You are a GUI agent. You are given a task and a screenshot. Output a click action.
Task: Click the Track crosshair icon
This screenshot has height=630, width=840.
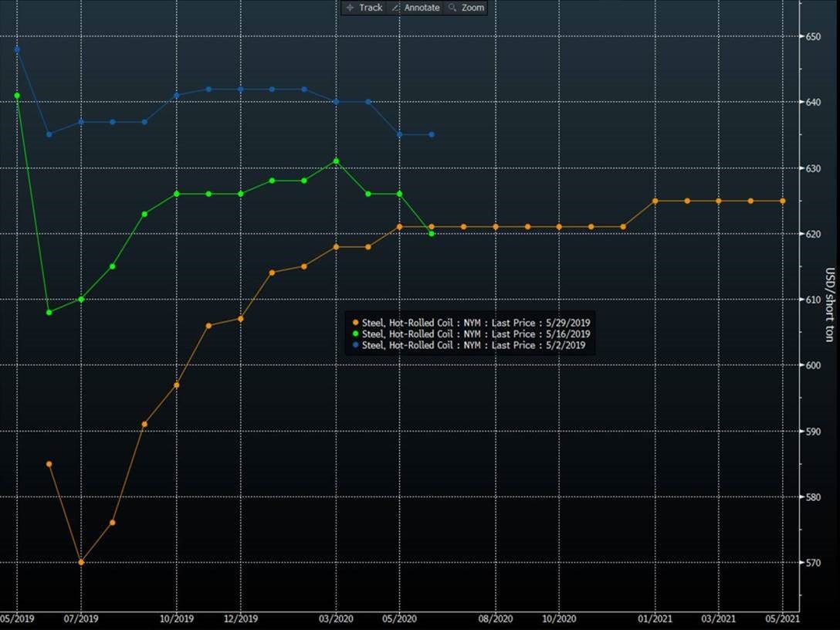pos(351,8)
